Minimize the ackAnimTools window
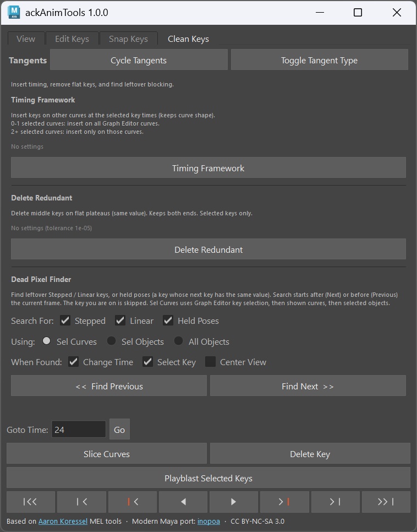417x532 pixels. [320, 13]
